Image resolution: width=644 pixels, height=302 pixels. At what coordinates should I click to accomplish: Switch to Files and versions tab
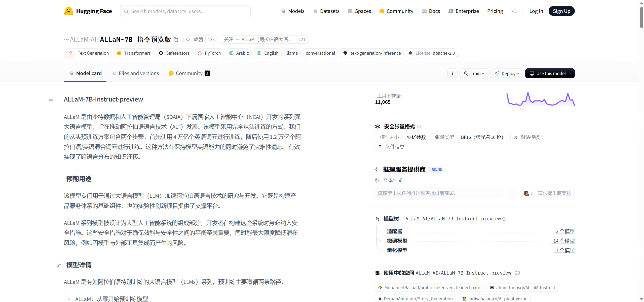[135, 73]
